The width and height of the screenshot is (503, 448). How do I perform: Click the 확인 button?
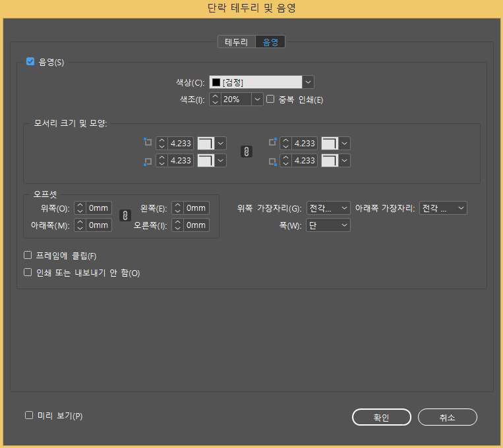coord(382,417)
